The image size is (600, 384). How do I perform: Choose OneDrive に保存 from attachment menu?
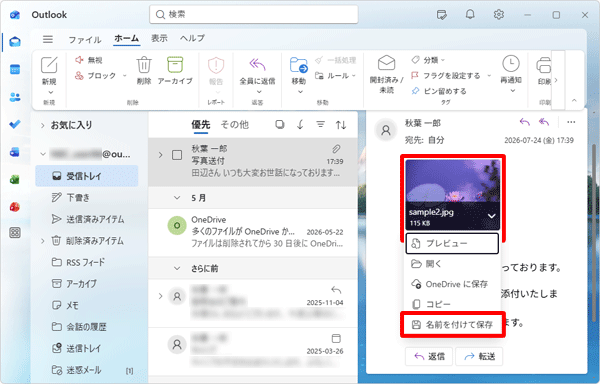coord(452,284)
